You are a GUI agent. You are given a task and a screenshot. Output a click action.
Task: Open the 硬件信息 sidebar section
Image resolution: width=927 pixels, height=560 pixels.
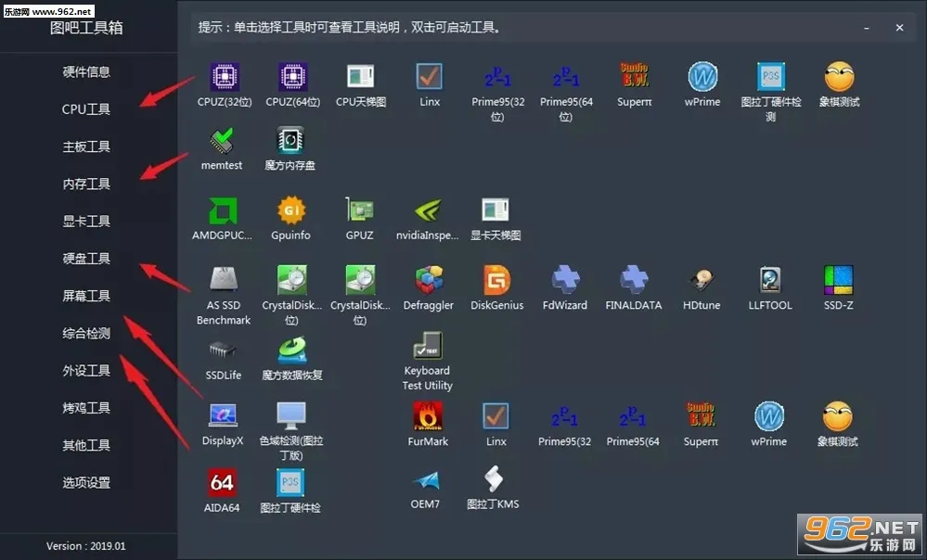tap(86, 71)
